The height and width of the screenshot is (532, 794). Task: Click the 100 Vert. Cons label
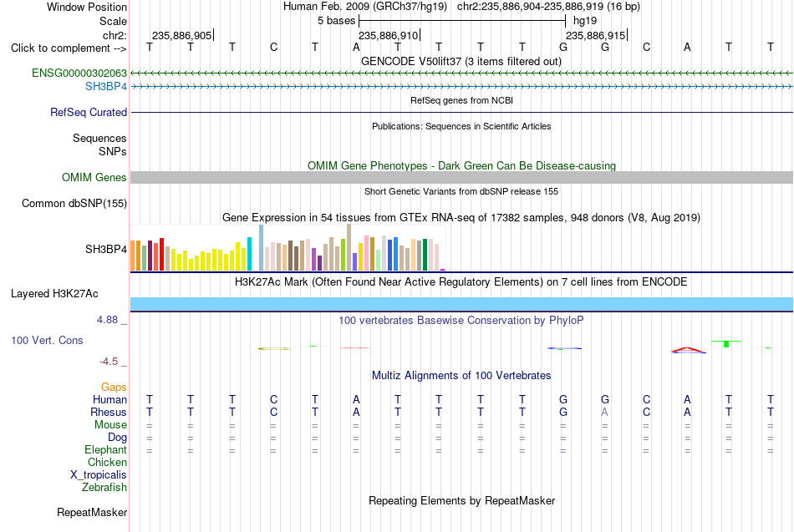[47, 340]
